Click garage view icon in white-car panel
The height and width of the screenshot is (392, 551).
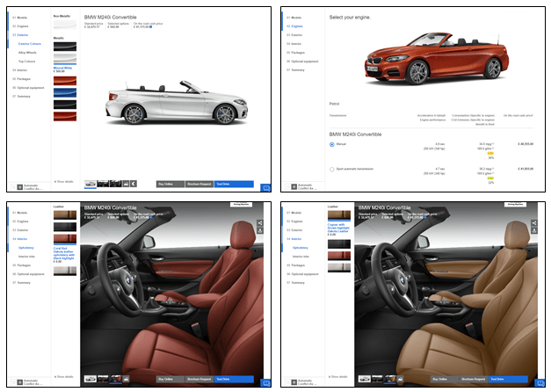coord(127,184)
